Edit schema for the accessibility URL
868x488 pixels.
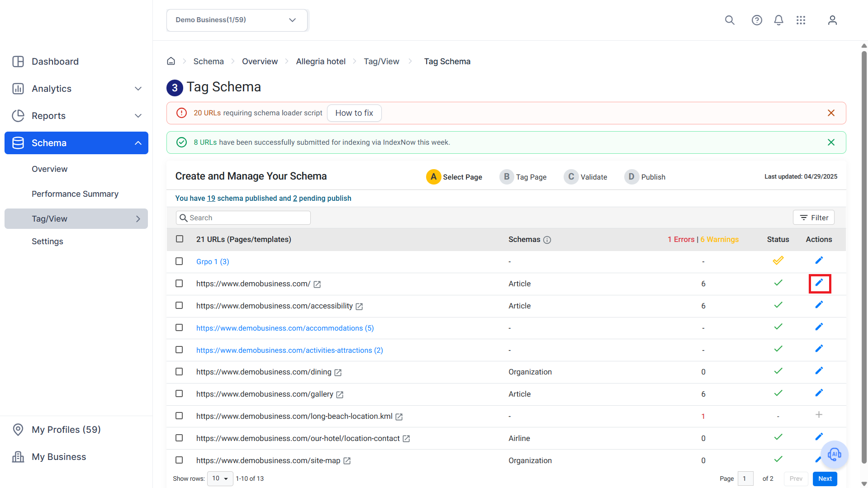pos(819,305)
